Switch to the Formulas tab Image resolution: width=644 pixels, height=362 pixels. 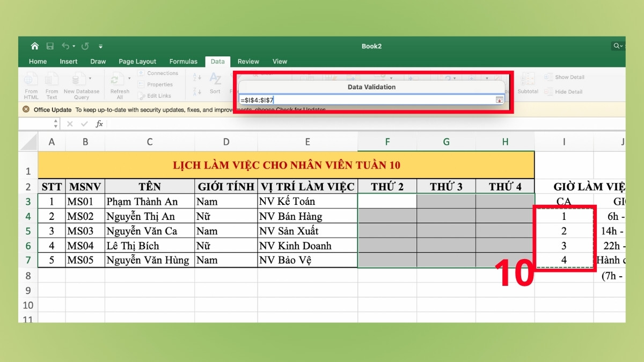[x=183, y=61]
